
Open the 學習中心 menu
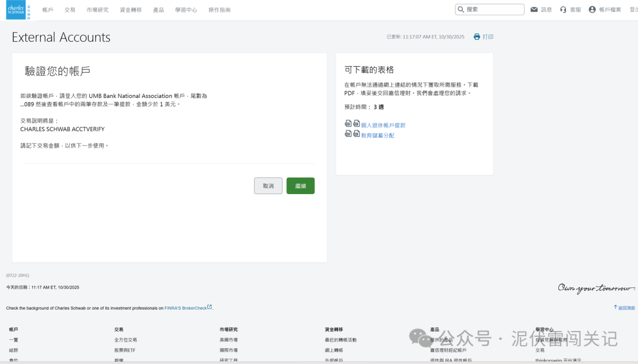coord(185,9)
